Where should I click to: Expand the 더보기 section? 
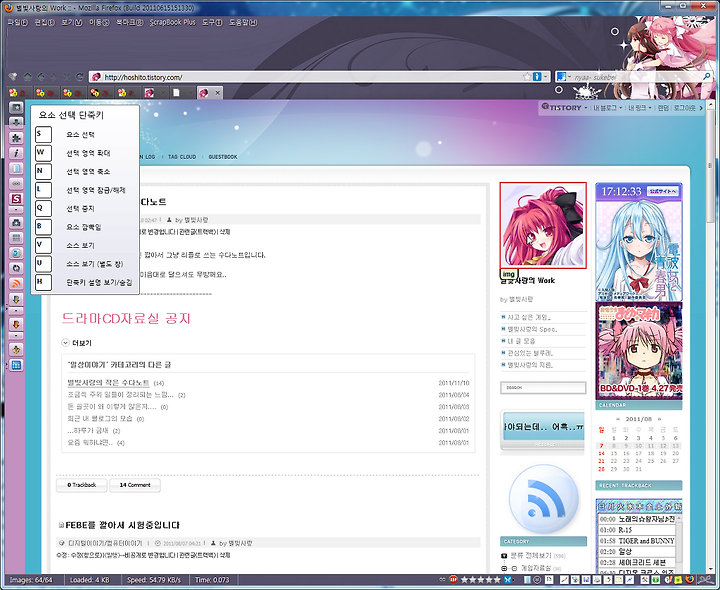(x=77, y=343)
